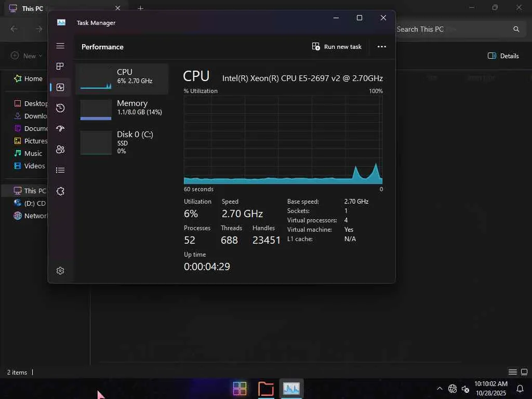Open Task Manager hamburger navigation menu

[x=60, y=46]
